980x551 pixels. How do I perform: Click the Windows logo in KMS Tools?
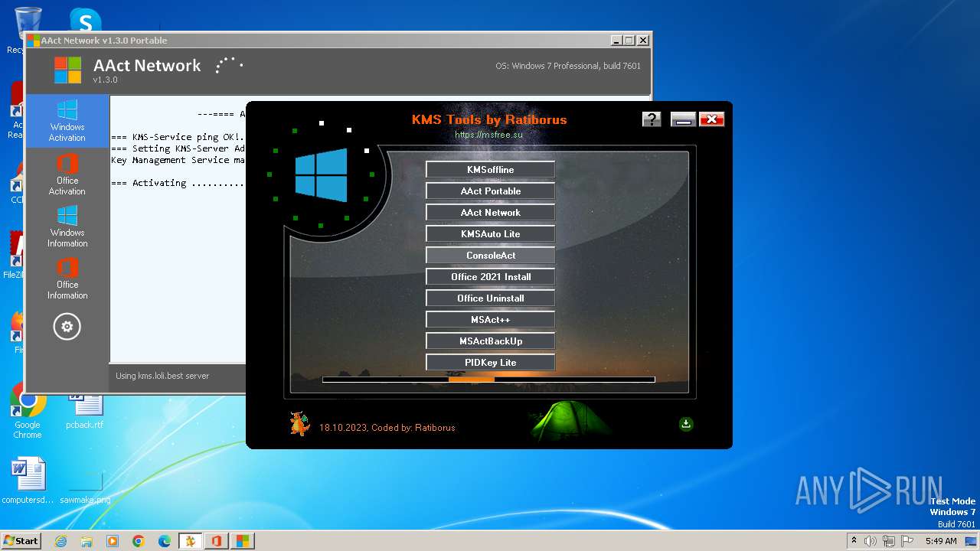tap(321, 175)
